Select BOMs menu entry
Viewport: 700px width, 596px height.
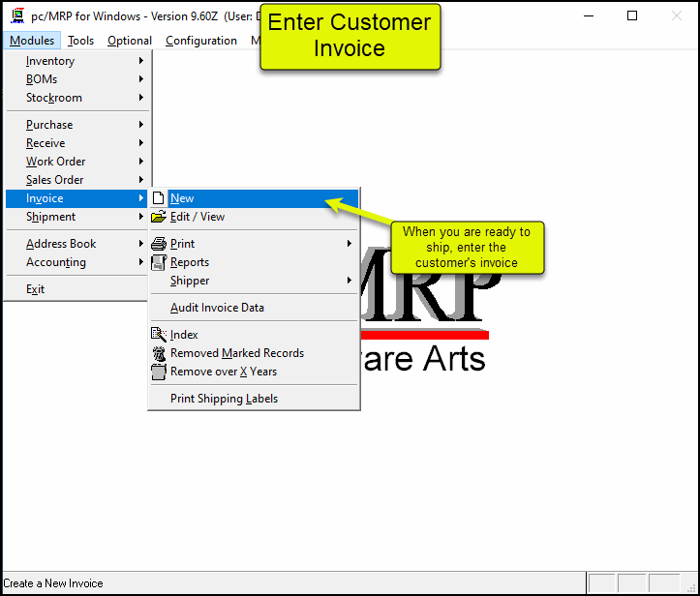click(x=76, y=79)
